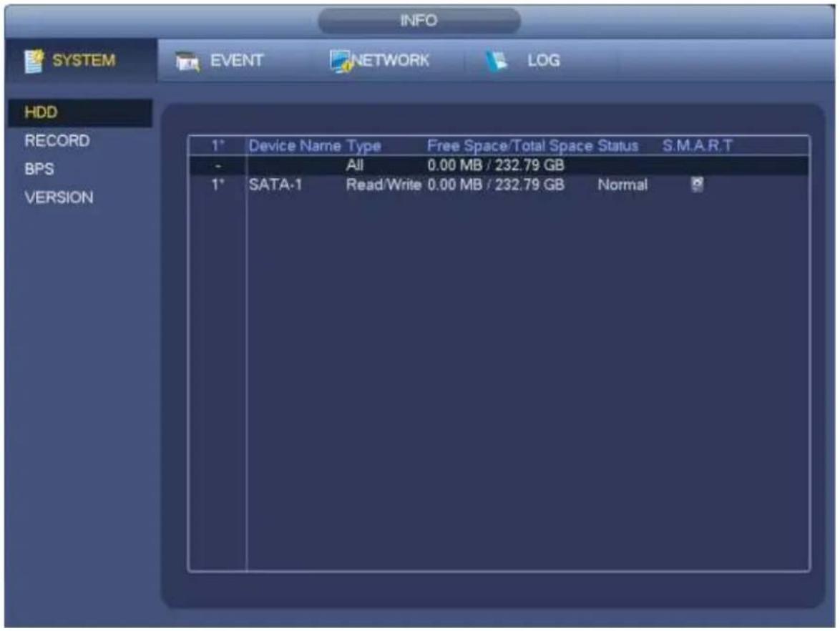Click the All row space value
Viewport: 840px width, 631px height.
(496, 165)
